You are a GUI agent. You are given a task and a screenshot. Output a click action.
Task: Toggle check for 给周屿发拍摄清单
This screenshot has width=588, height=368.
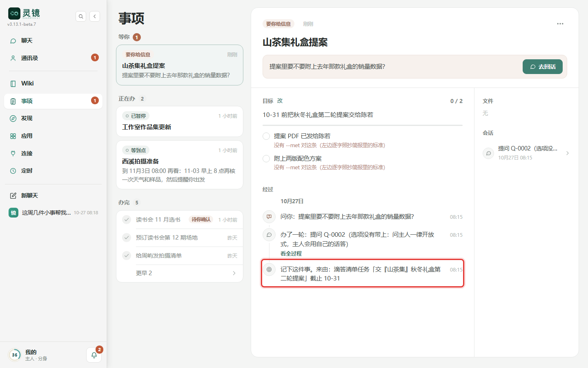click(x=127, y=256)
